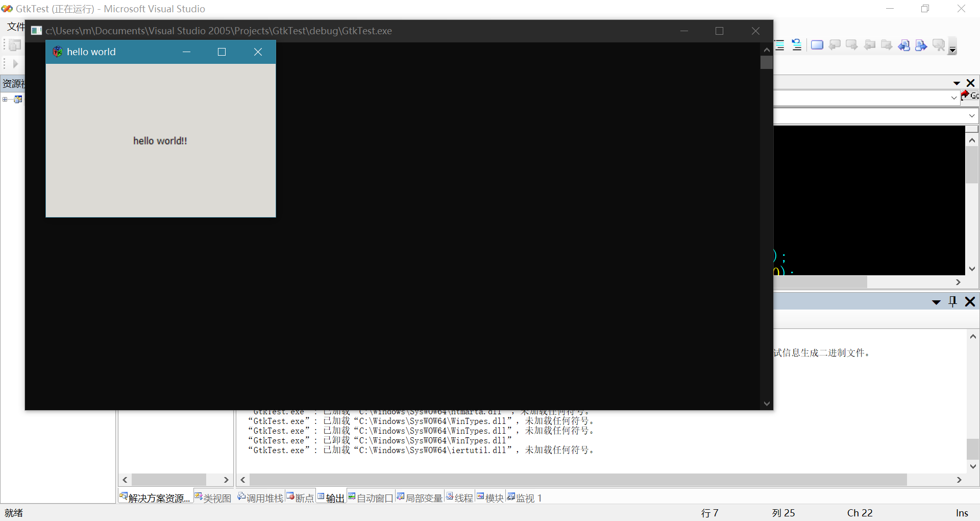
Task: Click the console window icon in GtkTest.exe title bar
Action: point(36,31)
